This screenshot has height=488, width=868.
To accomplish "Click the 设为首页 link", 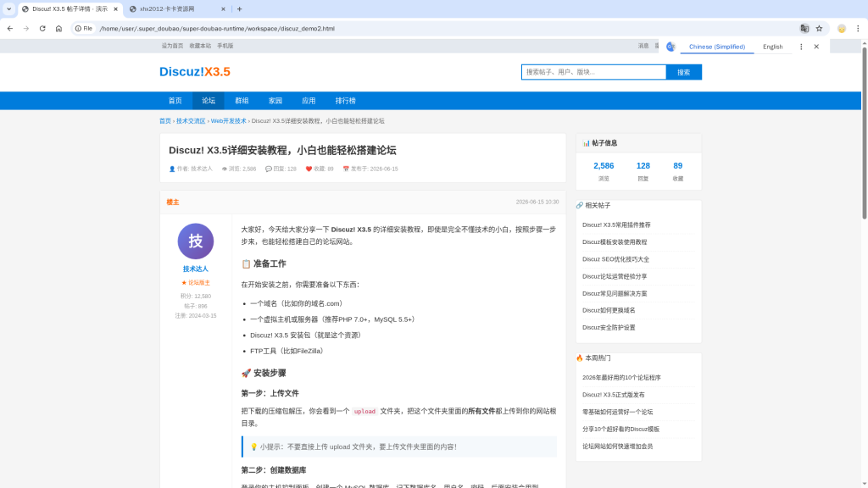I will (x=172, y=46).
